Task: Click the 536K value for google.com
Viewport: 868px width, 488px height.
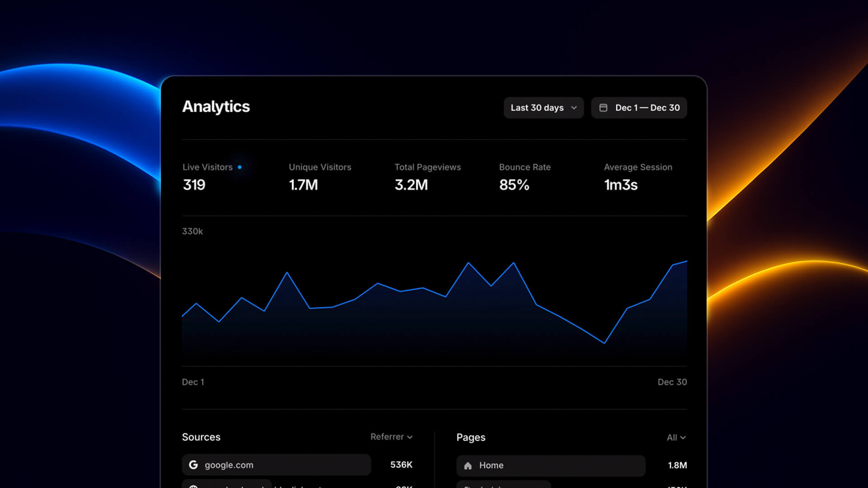Action: tap(401, 465)
